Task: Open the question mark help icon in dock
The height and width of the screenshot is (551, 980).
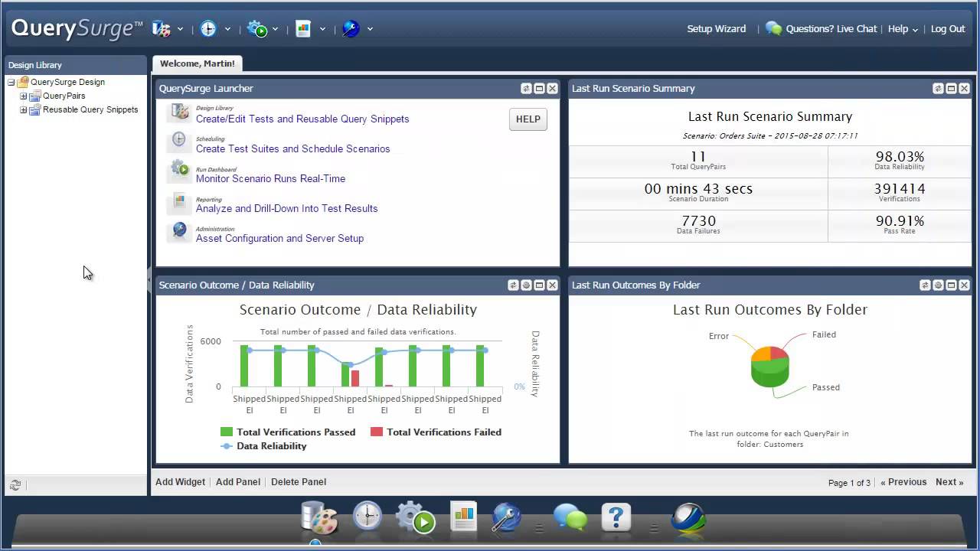Action: (616, 517)
